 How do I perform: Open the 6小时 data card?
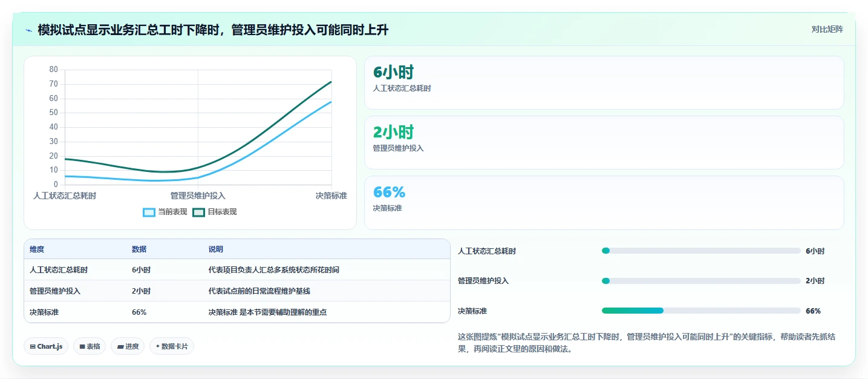pos(604,83)
